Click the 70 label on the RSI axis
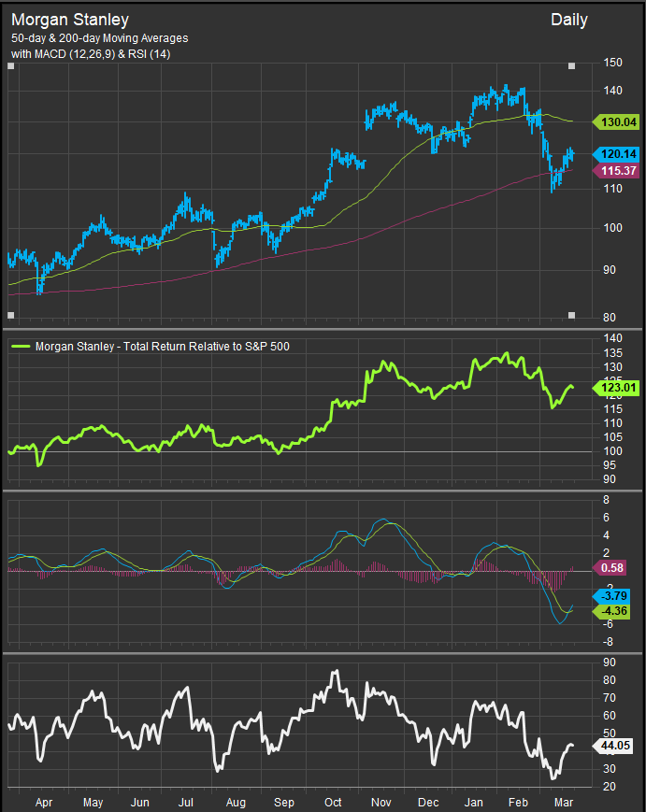Screen dimensions: 646x812 coord(610,698)
